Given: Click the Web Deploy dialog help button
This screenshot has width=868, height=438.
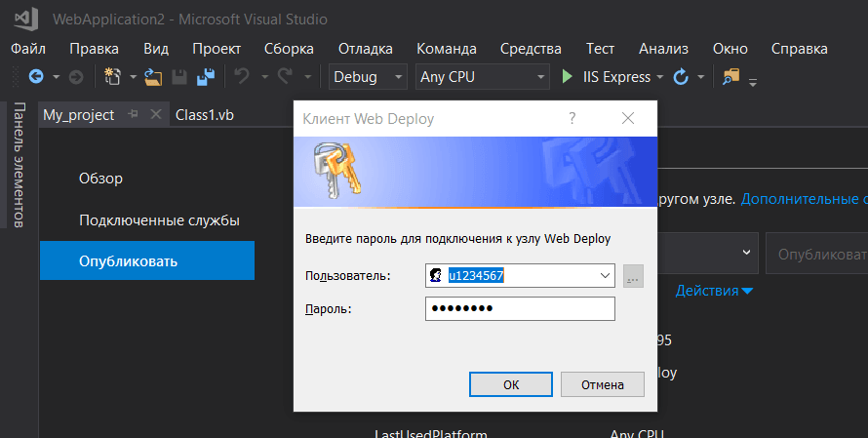Looking at the screenshot, I should click(x=572, y=118).
